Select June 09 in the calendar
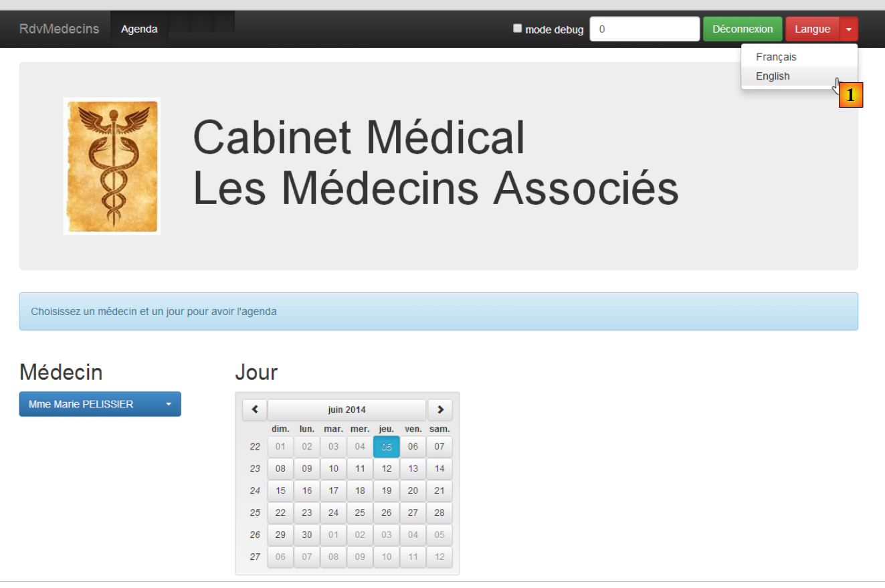Screen dimensions: 885x588 click(x=307, y=469)
